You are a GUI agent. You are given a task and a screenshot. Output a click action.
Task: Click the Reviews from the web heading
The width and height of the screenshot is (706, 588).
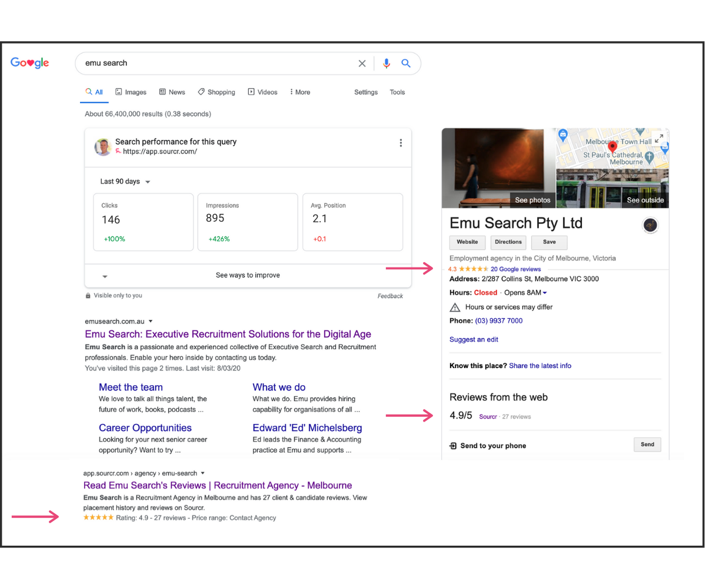pos(498,397)
